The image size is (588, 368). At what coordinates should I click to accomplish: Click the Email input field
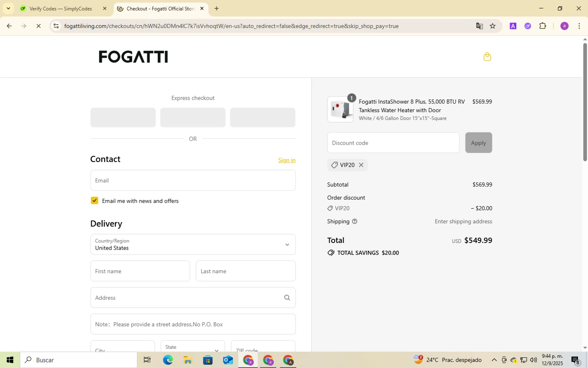click(x=193, y=180)
